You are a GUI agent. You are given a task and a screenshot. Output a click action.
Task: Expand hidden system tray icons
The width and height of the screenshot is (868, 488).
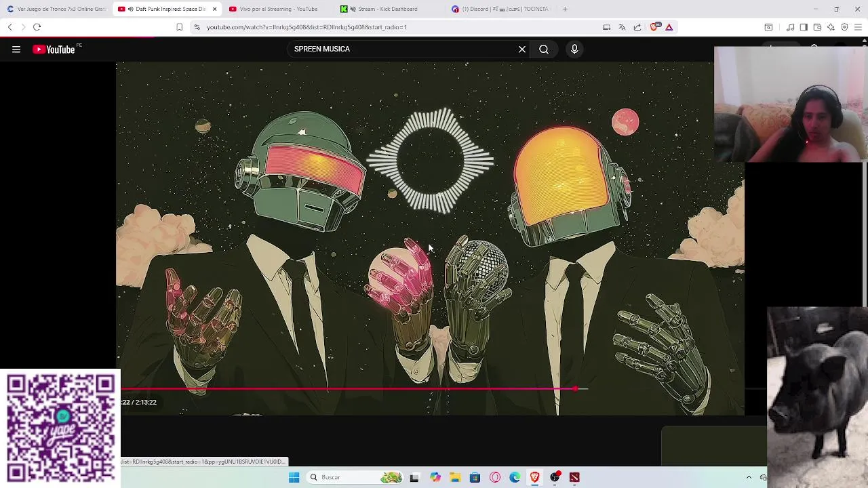click(x=749, y=477)
